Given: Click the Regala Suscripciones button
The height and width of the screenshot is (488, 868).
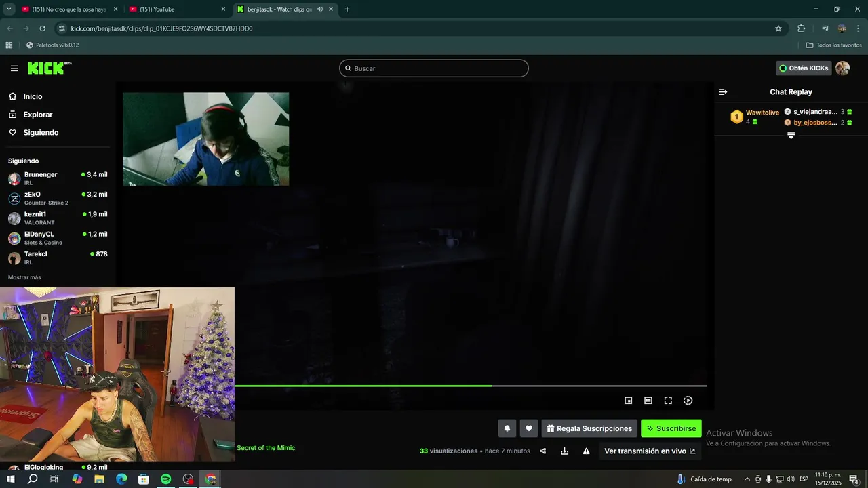Looking at the screenshot, I should [589, 428].
